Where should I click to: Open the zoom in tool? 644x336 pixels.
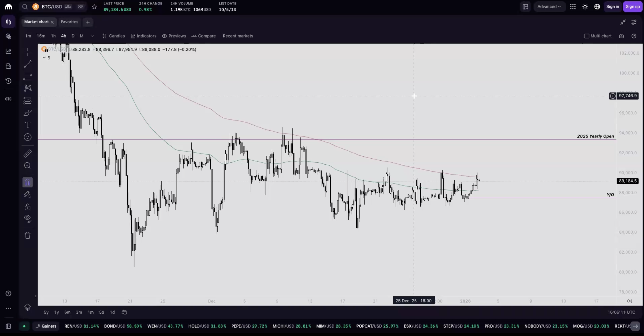pyautogui.click(x=28, y=166)
